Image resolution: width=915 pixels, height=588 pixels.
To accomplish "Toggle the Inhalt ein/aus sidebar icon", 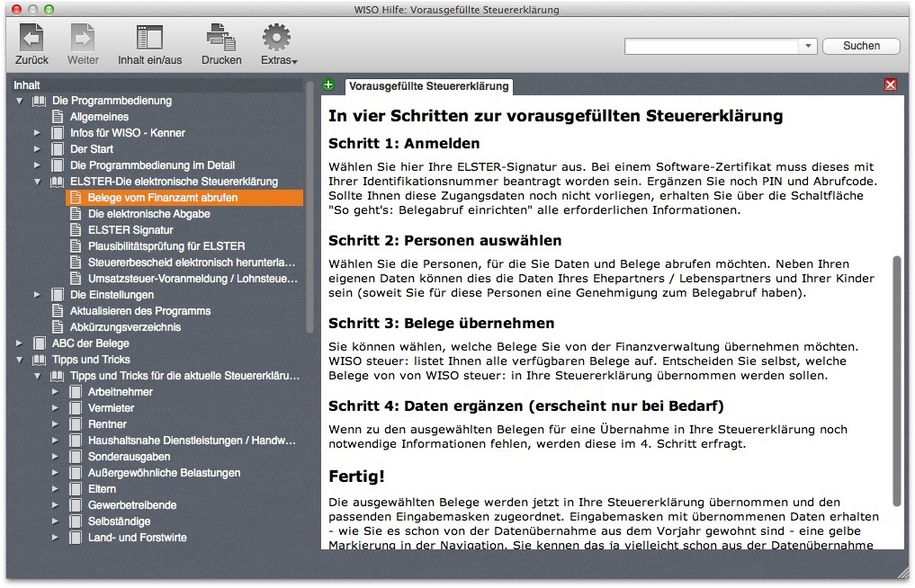I will (149, 38).
